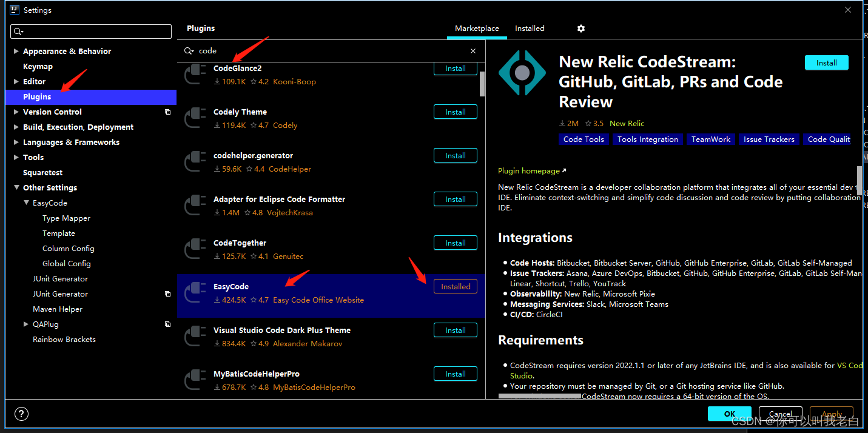Click the Issue Trackers tag
Viewport: 868px width, 433px height.
(x=769, y=139)
